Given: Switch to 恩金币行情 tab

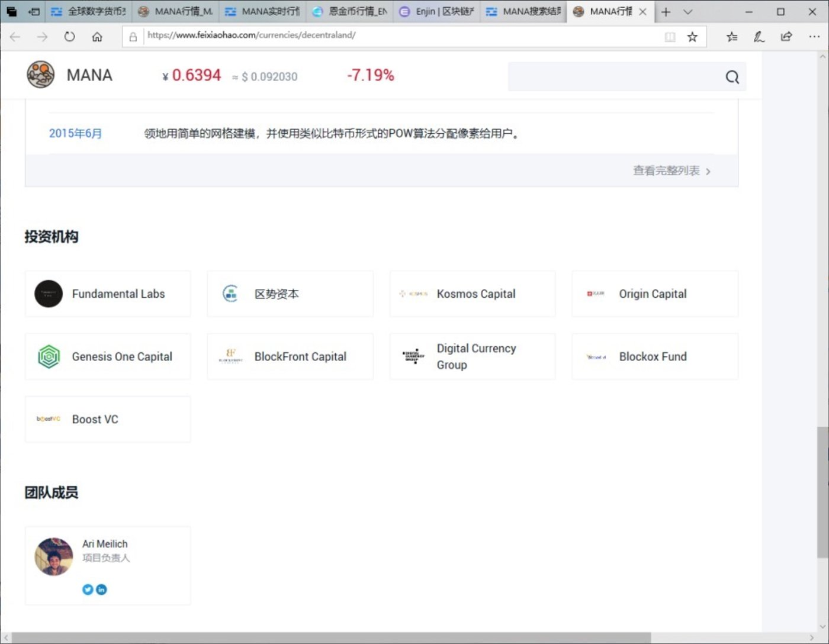Looking at the screenshot, I should [349, 11].
